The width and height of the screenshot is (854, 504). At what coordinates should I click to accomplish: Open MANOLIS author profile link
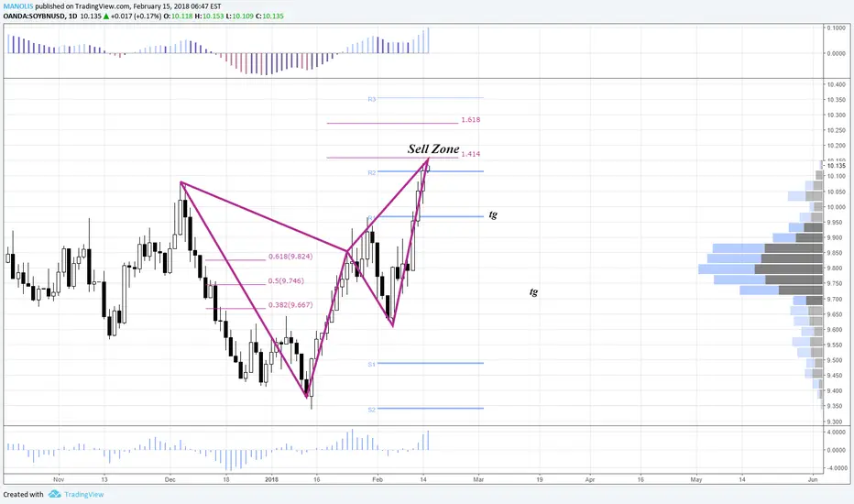click(18, 6)
